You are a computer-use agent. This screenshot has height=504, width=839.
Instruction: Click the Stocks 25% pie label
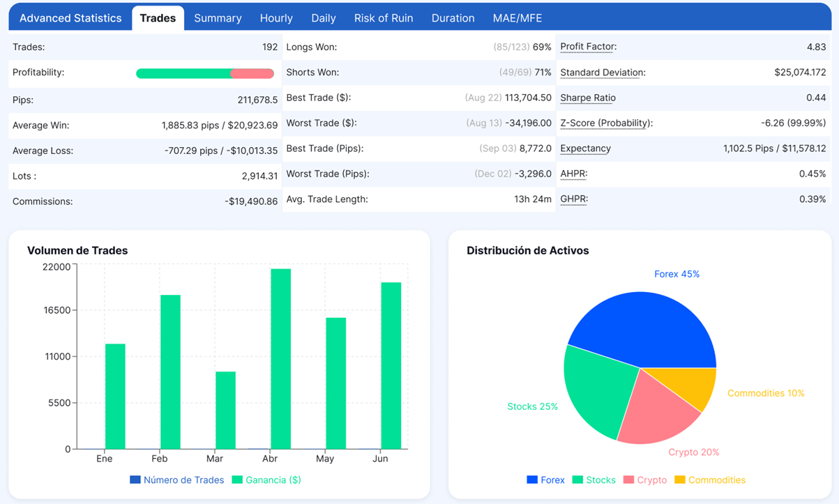[x=532, y=406]
